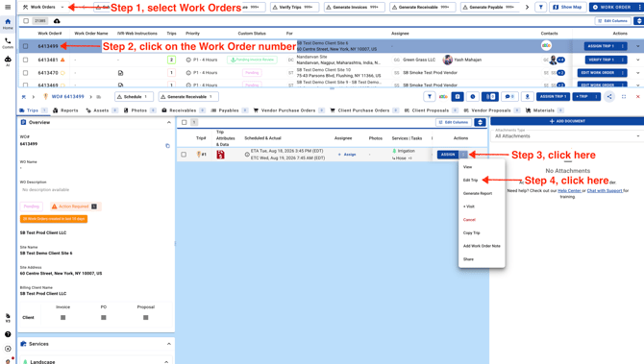Click the work orders breadcrumb icon before WO# 6413499
Viewport: 644px width, 364px height.
tap(24, 97)
